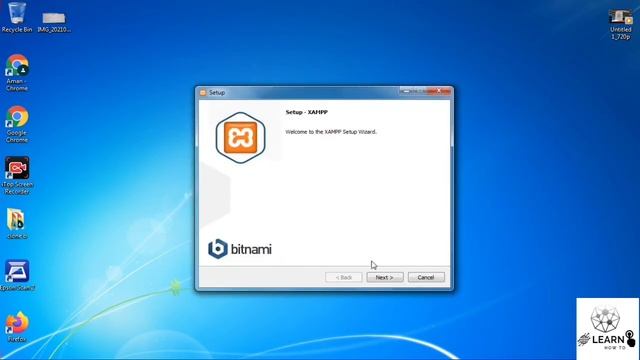Click the Setup title bar icon
640x360 pixels.
(x=203, y=93)
